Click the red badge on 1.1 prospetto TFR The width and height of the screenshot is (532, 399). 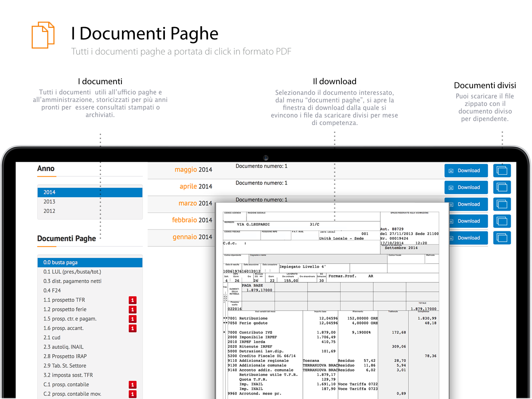[132, 300]
